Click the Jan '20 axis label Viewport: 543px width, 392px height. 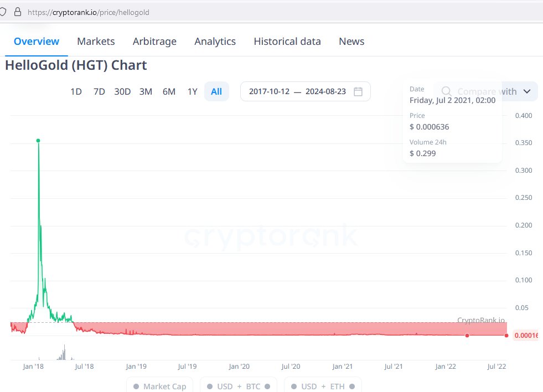239,367
